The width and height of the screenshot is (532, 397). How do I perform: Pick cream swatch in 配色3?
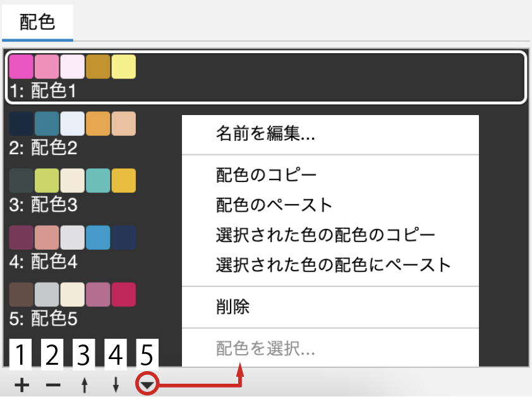click(72, 181)
